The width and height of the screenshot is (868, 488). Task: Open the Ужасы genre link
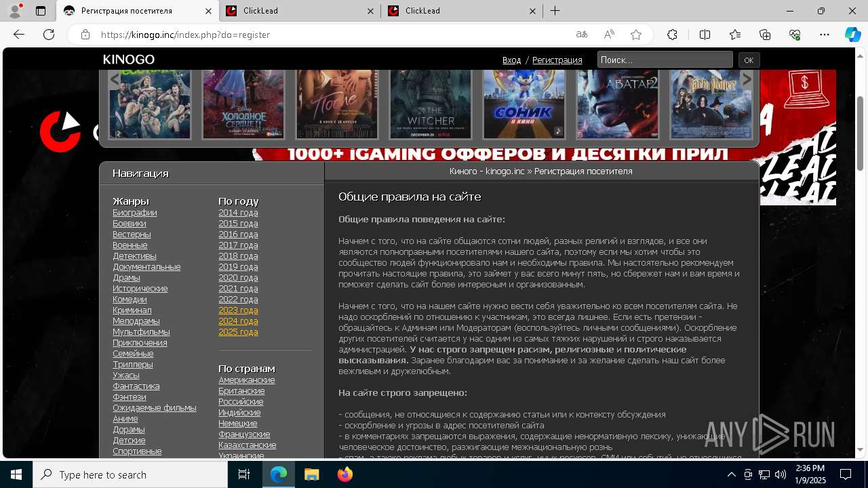[126, 375]
